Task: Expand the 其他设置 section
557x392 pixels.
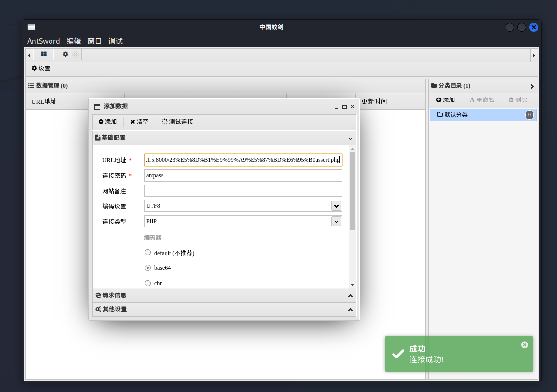Action: (224, 309)
